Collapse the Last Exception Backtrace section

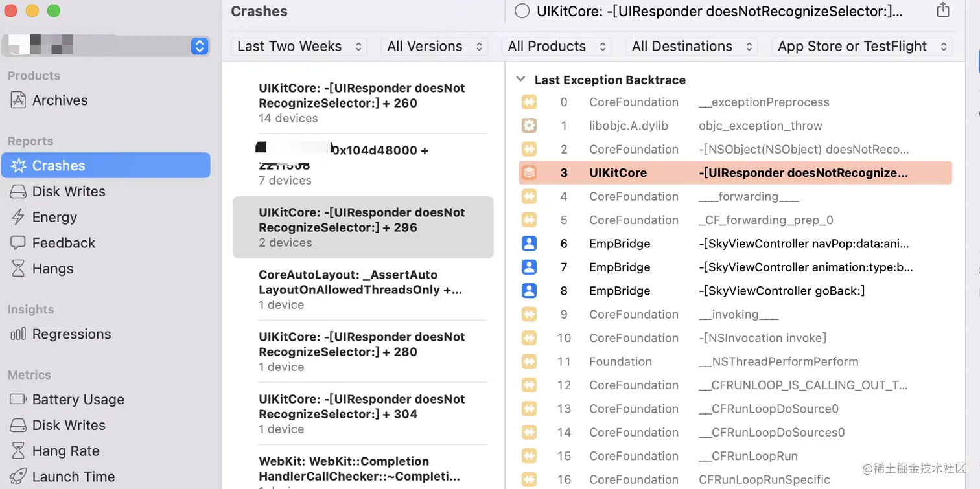pyautogui.click(x=520, y=80)
